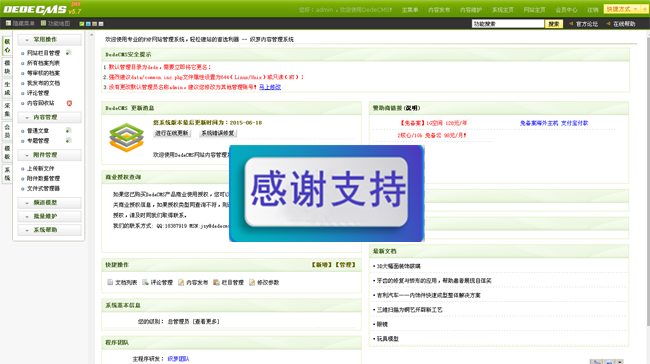Switch to the 模块 side tab
This screenshot has width=650, height=364.
pyautogui.click(x=7, y=67)
